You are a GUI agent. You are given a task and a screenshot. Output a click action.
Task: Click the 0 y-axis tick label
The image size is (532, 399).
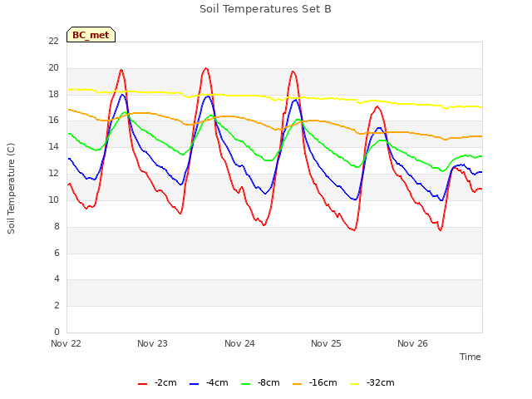pyautogui.click(x=57, y=332)
